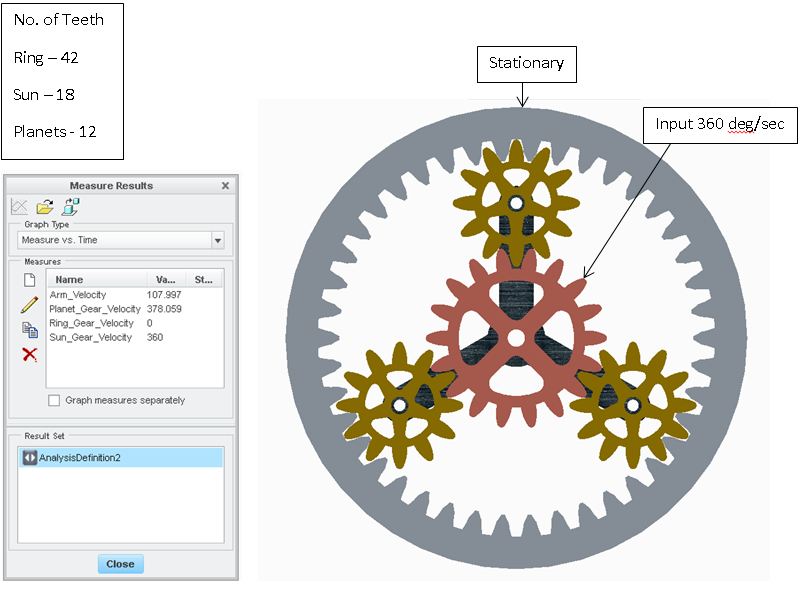Open the Measure vs. Time dropdown
Viewport: 802px width, 591px height.
[121, 240]
